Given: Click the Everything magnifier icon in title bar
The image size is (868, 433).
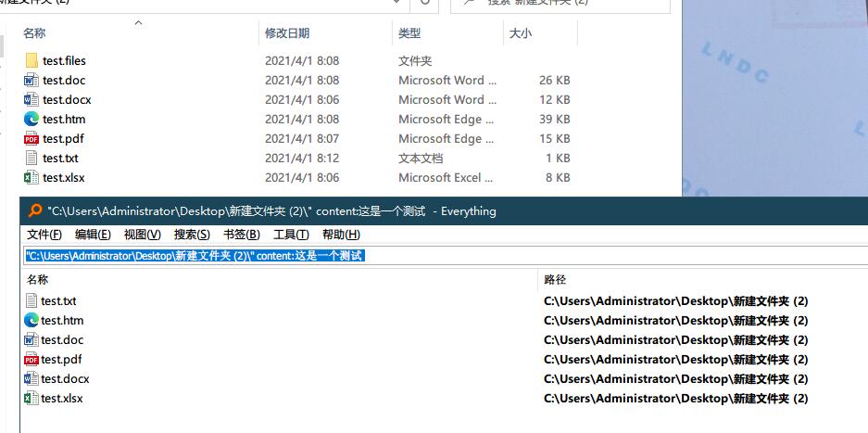Looking at the screenshot, I should [35, 210].
